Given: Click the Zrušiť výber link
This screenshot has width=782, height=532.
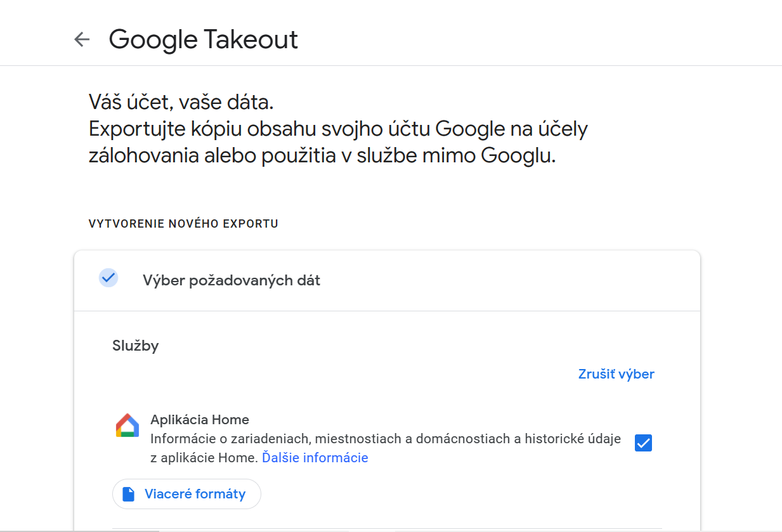Looking at the screenshot, I should click(616, 374).
